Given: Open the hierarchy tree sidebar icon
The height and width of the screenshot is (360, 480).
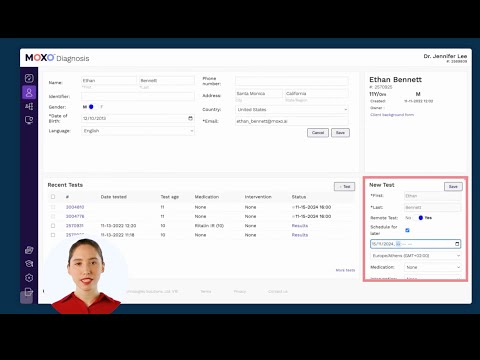Looking at the screenshot, I should pyautogui.click(x=29, y=106).
